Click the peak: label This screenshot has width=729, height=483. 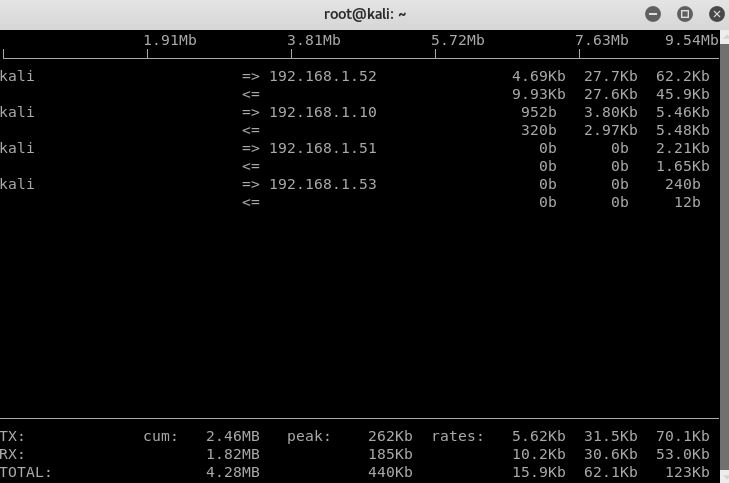pyautogui.click(x=309, y=436)
